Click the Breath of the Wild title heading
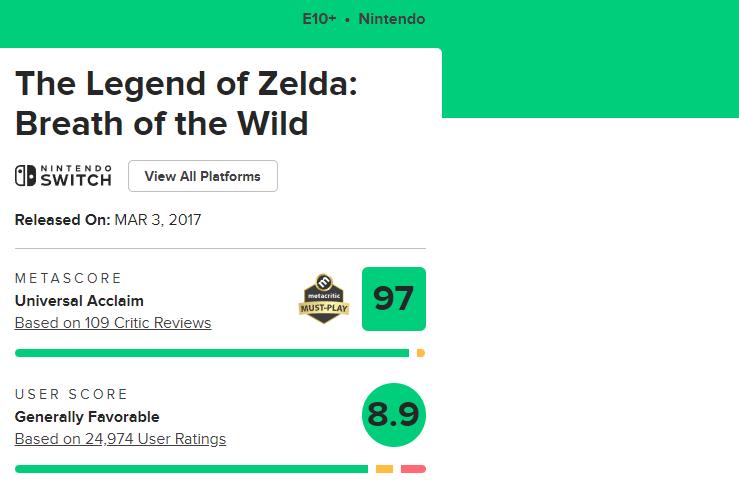Viewport: 739px width, 480px height. pyautogui.click(x=186, y=103)
